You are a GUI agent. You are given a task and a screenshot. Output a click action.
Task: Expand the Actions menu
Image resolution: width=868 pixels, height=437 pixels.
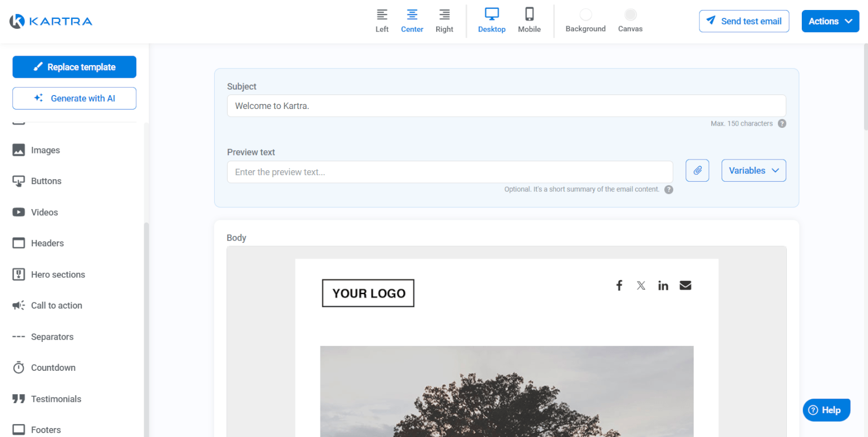point(830,21)
